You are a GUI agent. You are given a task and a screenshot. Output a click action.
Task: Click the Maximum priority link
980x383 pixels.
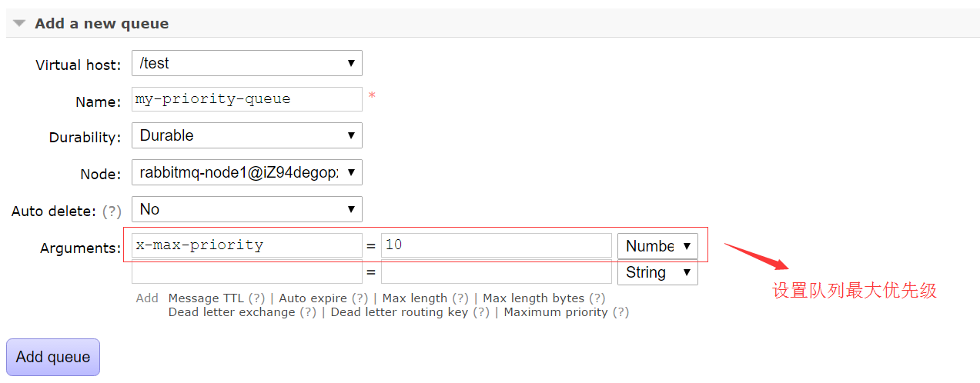pyautogui.click(x=555, y=312)
